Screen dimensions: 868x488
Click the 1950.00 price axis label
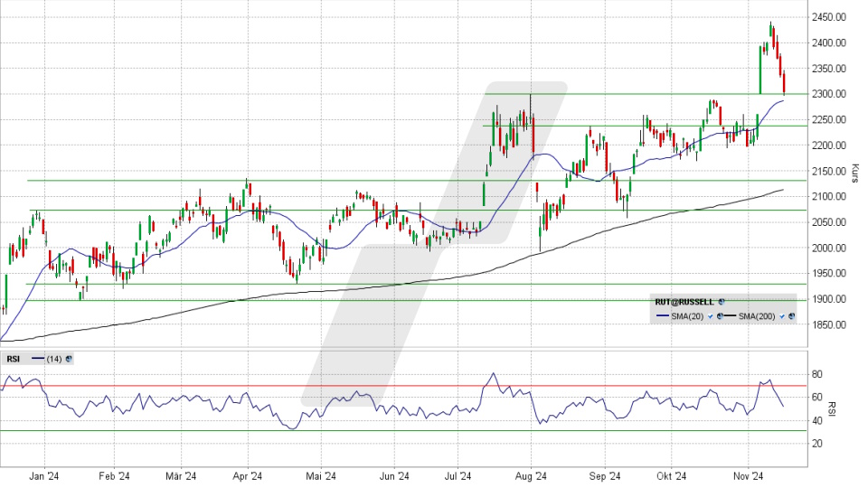[829, 273]
